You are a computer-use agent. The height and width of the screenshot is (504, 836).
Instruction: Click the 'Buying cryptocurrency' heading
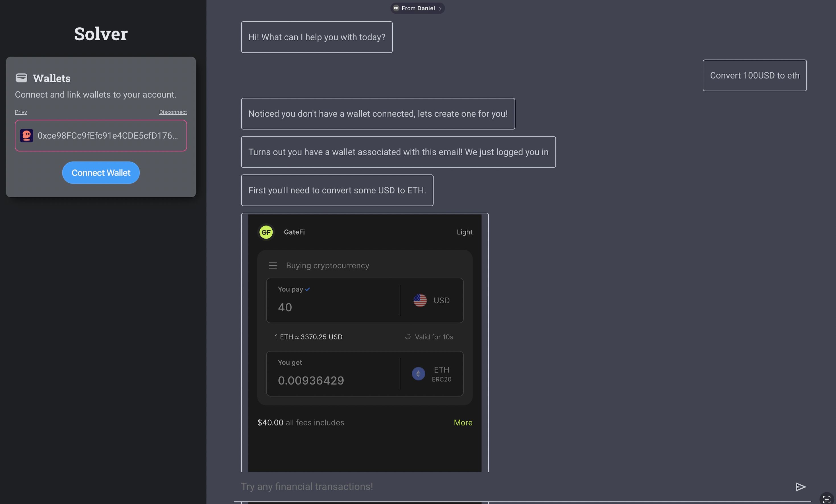pos(328,266)
